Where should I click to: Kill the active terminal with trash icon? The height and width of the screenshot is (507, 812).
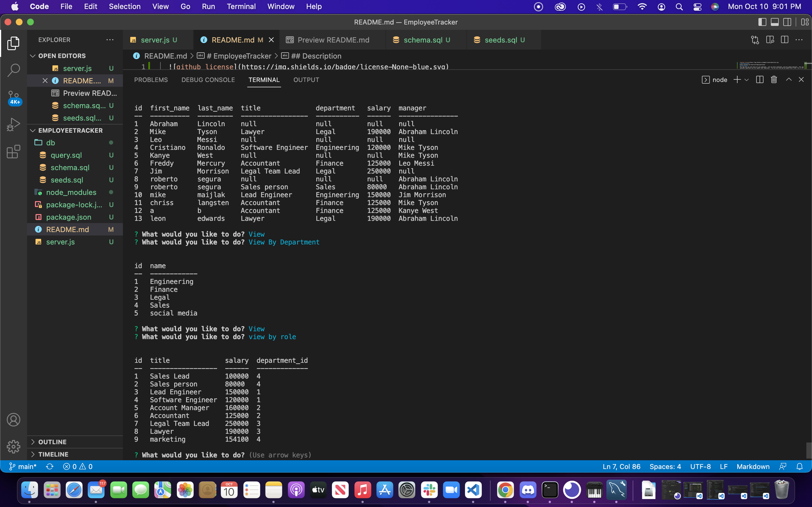[x=773, y=79]
